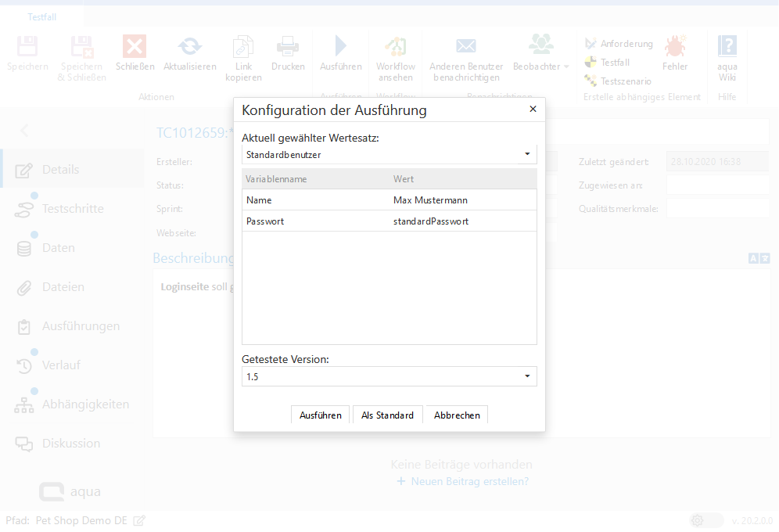
Task: Click Abbrechen to cancel the dialog
Action: [x=457, y=415]
